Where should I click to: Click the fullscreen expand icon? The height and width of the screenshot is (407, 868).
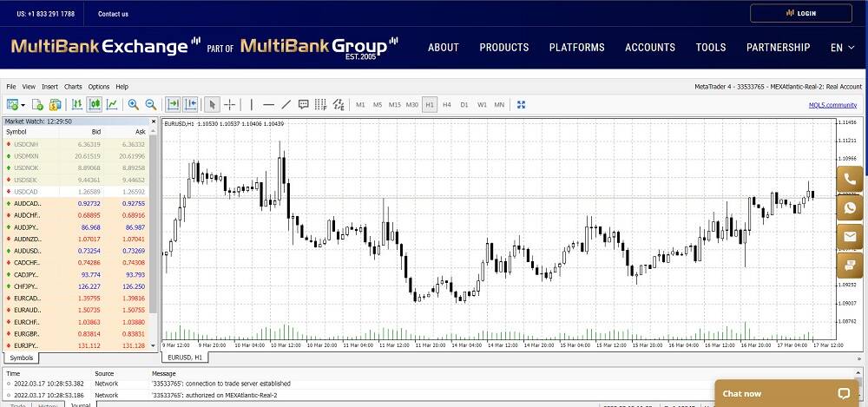[x=521, y=105]
